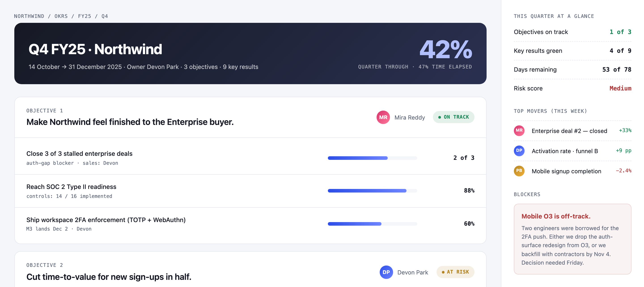Click the 2FA enforcement progress bar
The height and width of the screenshot is (287, 644).
point(372,224)
